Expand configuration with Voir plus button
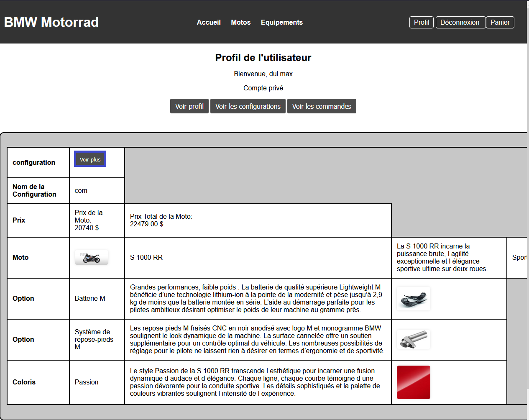This screenshot has width=529, height=420. 90,159
